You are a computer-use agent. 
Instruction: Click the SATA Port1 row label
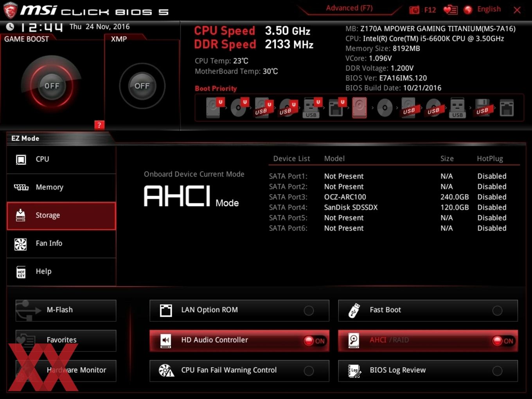tap(288, 176)
